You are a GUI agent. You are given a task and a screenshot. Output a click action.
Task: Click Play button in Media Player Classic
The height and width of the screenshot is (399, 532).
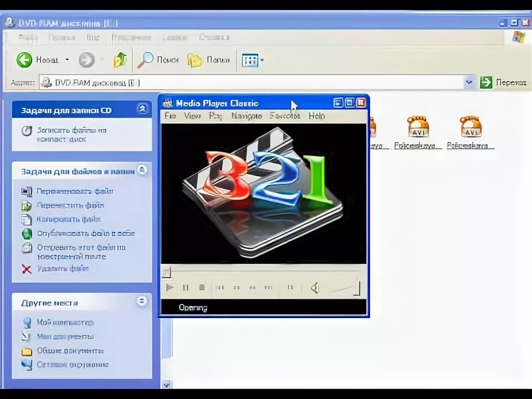(170, 288)
